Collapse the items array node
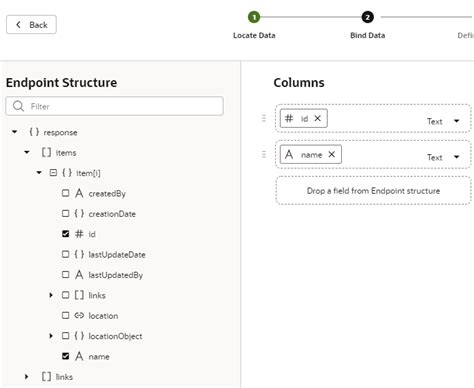474x388 pixels. (27, 152)
